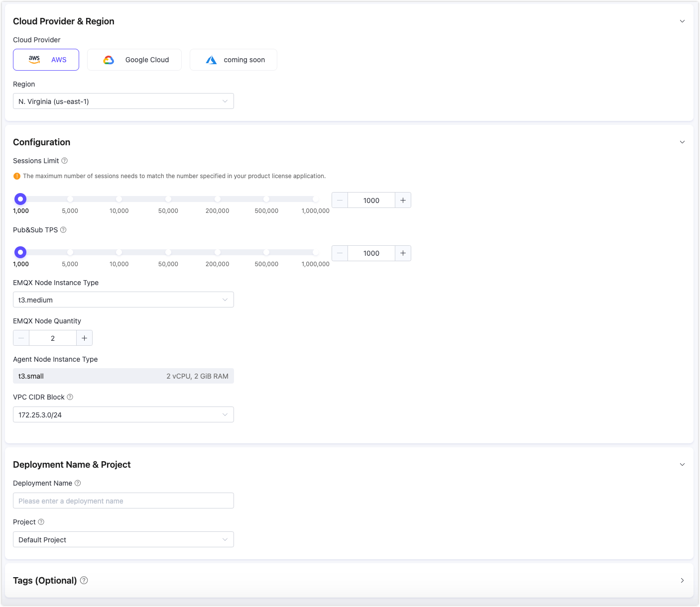Image resolution: width=700 pixels, height=607 pixels.
Task: Click the Tags (Optional) help icon
Action: pyautogui.click(x=84, y=580)
